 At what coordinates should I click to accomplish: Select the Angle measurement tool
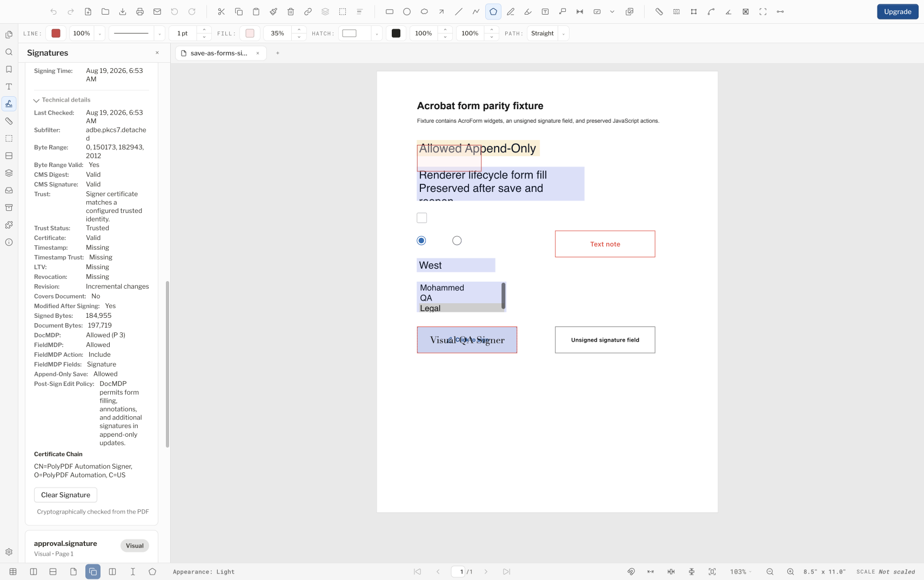click(728, 11)
